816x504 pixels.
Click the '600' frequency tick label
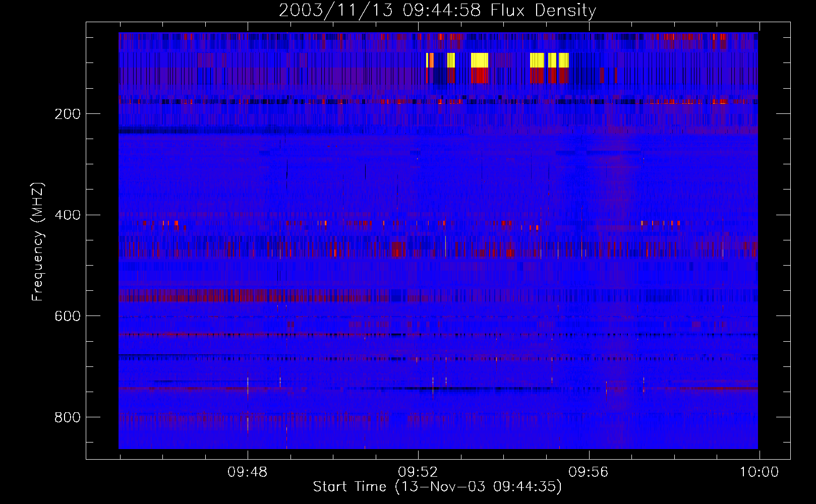point(68,316)
